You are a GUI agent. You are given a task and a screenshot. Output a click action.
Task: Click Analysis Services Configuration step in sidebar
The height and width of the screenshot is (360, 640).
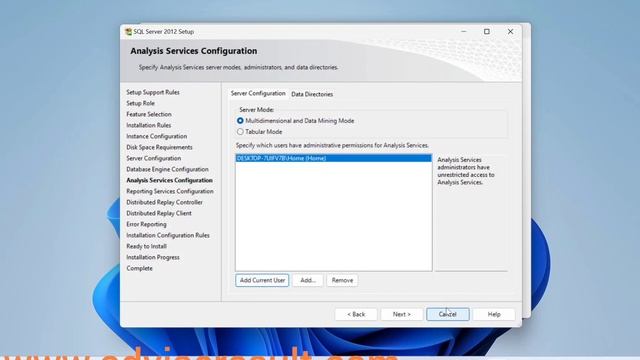point(169,180)
